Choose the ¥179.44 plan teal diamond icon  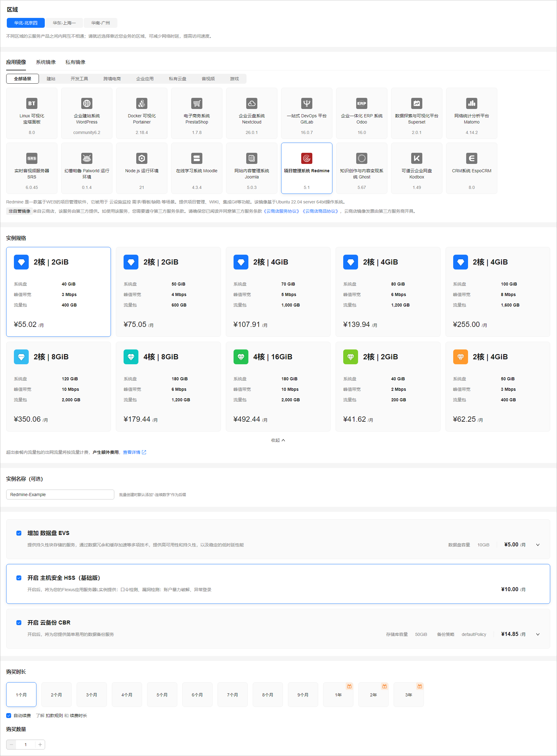click(131, 357)
